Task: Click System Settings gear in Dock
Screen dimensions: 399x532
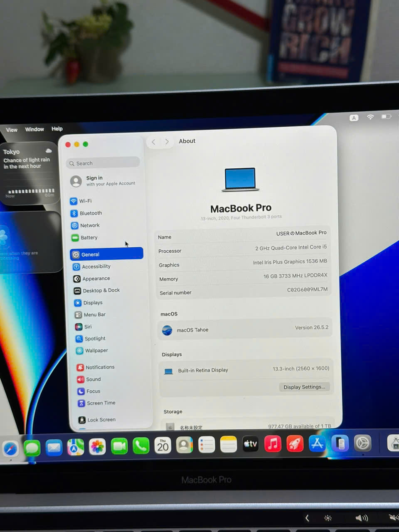Action: click(362, 443)
